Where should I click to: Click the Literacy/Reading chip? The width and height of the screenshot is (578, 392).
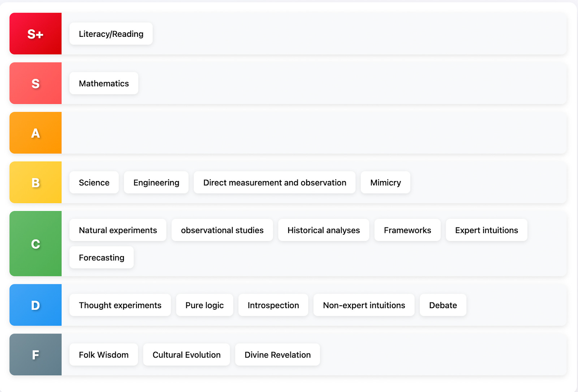click(111, 34)
